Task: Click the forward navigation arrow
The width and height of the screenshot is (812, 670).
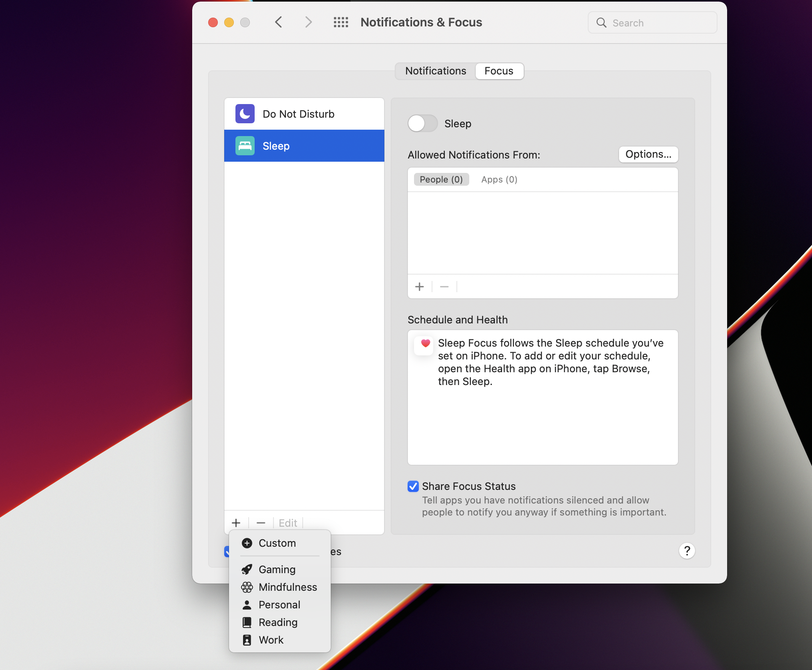Action: [308, 22]
